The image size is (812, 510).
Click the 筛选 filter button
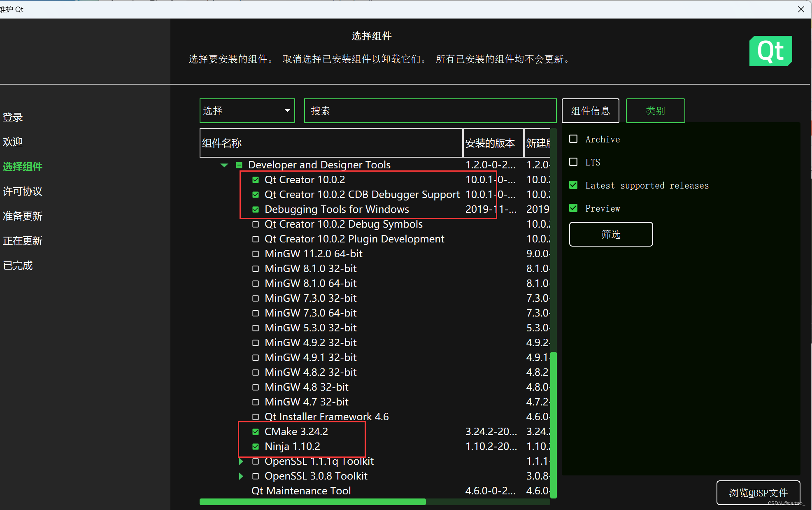point(611,234)
